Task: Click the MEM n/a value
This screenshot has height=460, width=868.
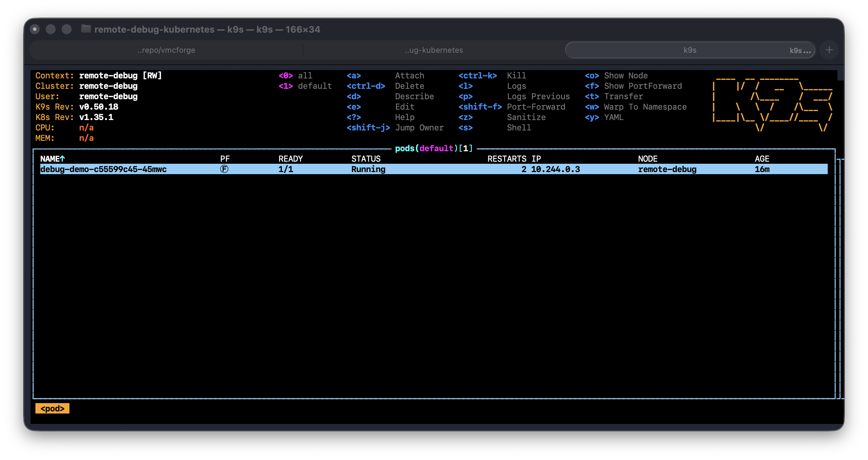Action: [86, 138]
